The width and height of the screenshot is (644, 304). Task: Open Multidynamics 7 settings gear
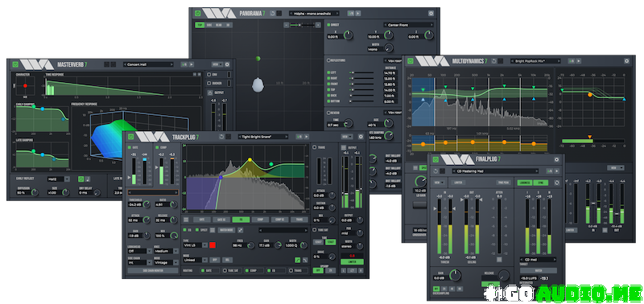tap(627, 61)
